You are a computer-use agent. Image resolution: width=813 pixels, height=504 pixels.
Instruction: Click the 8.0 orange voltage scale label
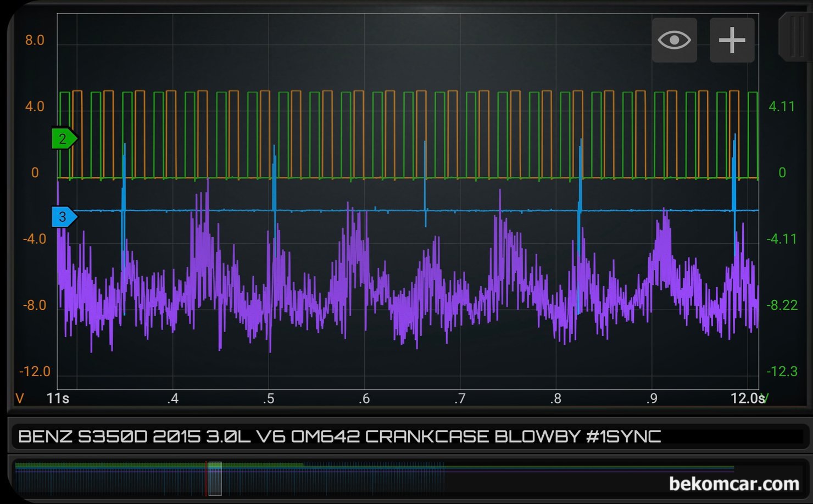click(34, 40)
